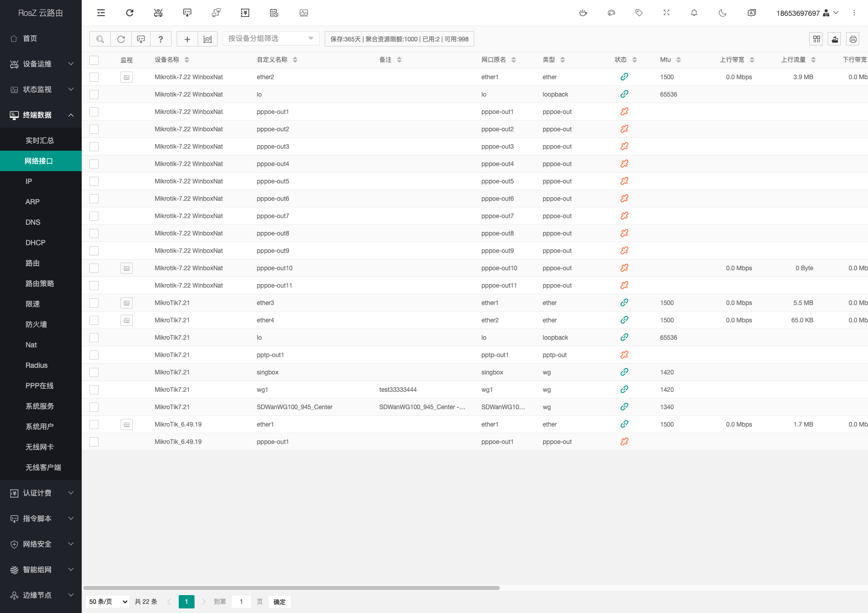The height and width of the screenshot is (613, 868).
Task: Tick the checkbox for the wg1 row
Action: pyautogui.click(x=94, y=390)
